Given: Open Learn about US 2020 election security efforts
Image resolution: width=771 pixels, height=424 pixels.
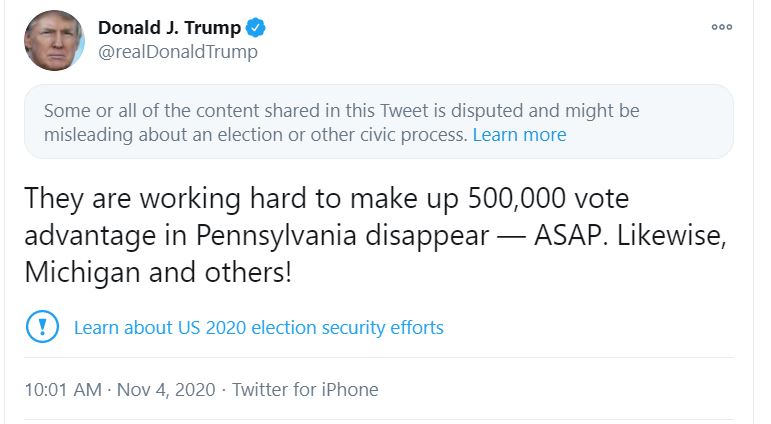Looking at the screenshot, I should pyautogui.click(x=258, y=327).
